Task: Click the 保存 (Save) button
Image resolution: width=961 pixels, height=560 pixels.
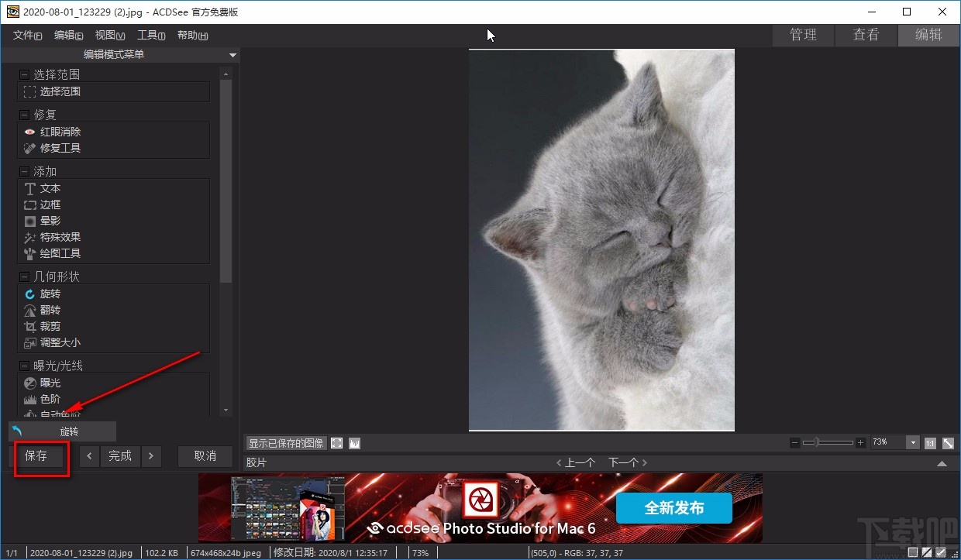Action: 36,456
